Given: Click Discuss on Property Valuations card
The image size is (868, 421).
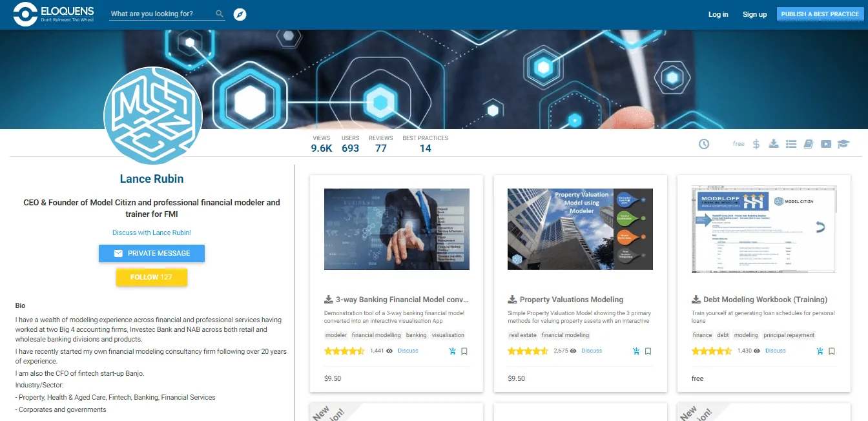Looking at the screenshot, I should pyautogui.click(x=592, y=351).
